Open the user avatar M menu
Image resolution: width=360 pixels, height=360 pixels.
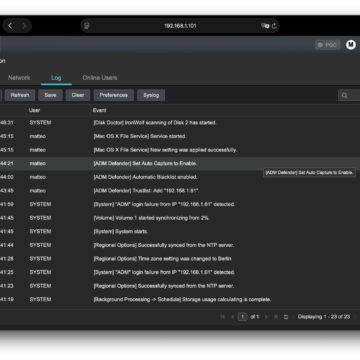point(351,45)
